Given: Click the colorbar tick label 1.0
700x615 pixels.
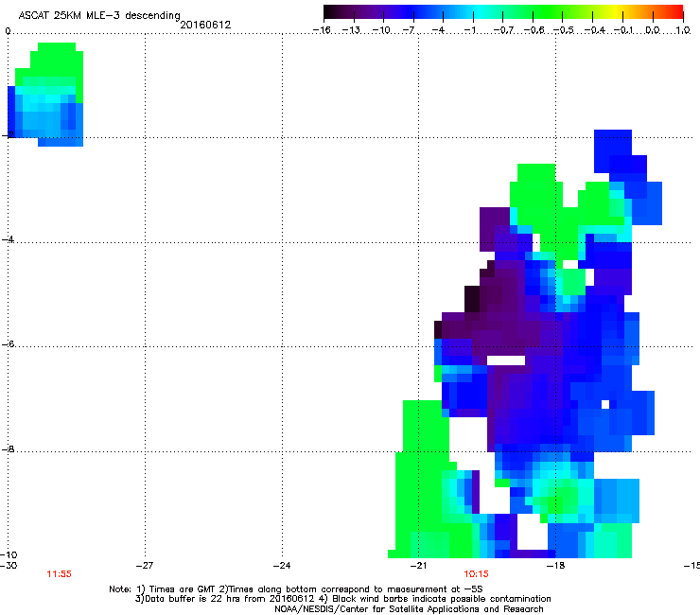Looking at the screenshot, I should click(x=683, y=30).
